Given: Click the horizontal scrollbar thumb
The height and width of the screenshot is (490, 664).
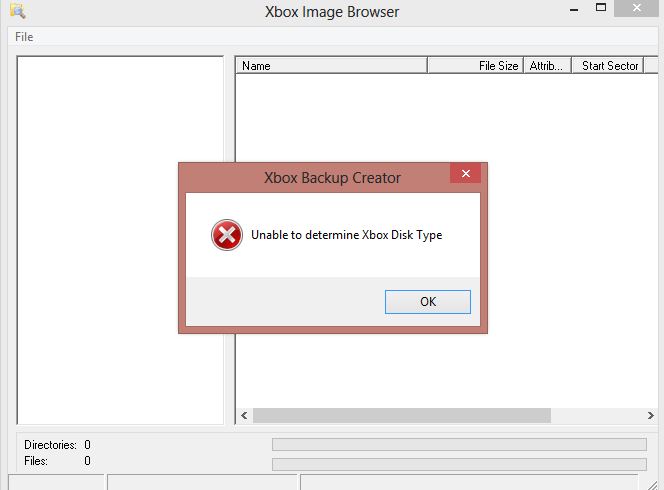Looking at the screenshot, I should 401,415.
